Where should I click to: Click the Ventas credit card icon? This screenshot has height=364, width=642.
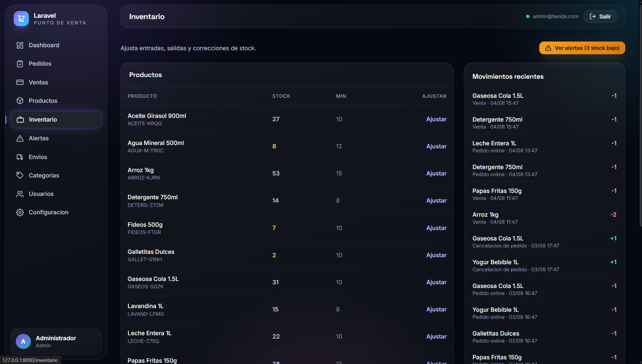20,82
